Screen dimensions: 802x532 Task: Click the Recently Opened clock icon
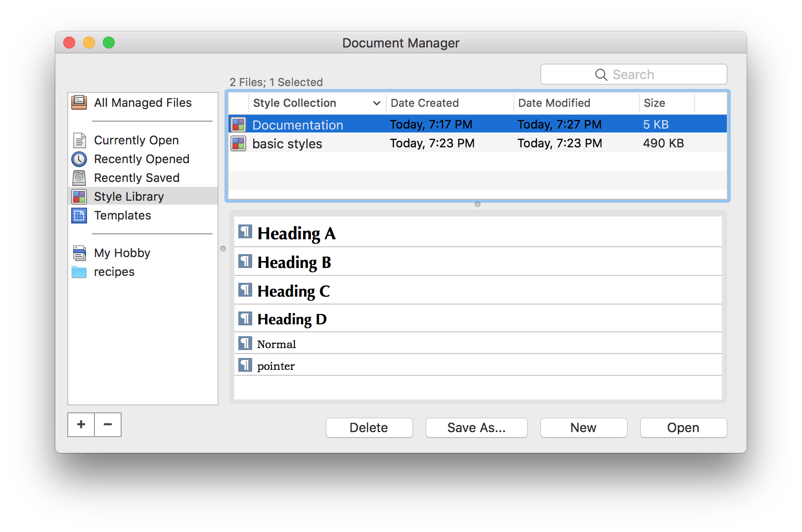[79, 159]
